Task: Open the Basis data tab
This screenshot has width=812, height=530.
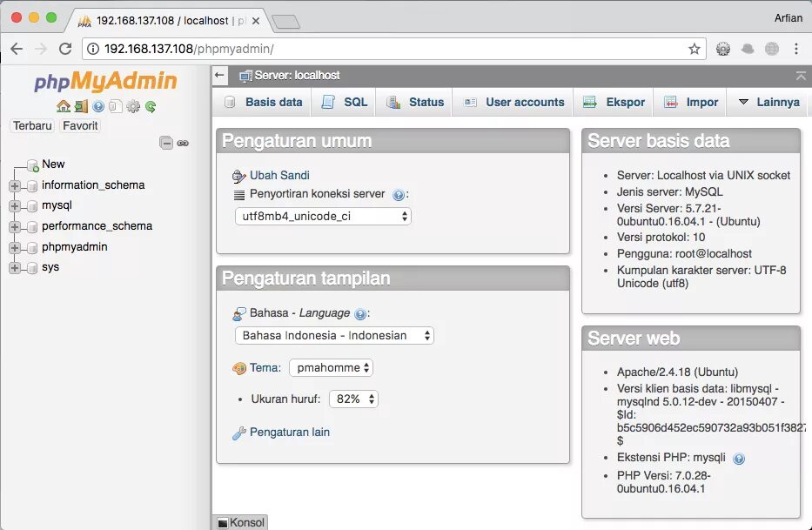Action: pyautogui.click(x=263, y=102)
